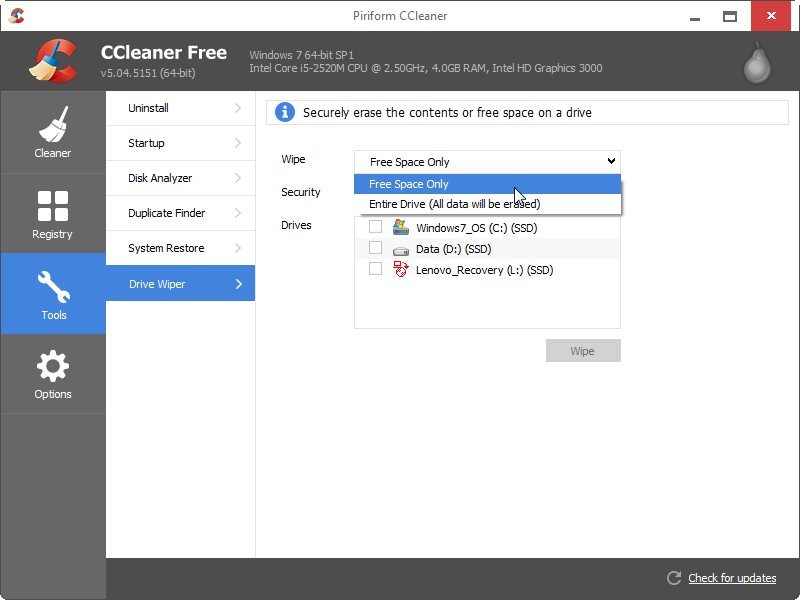Screen dimensions: 800x600
Task: Go to the System Restore tab
Action: 180,248
